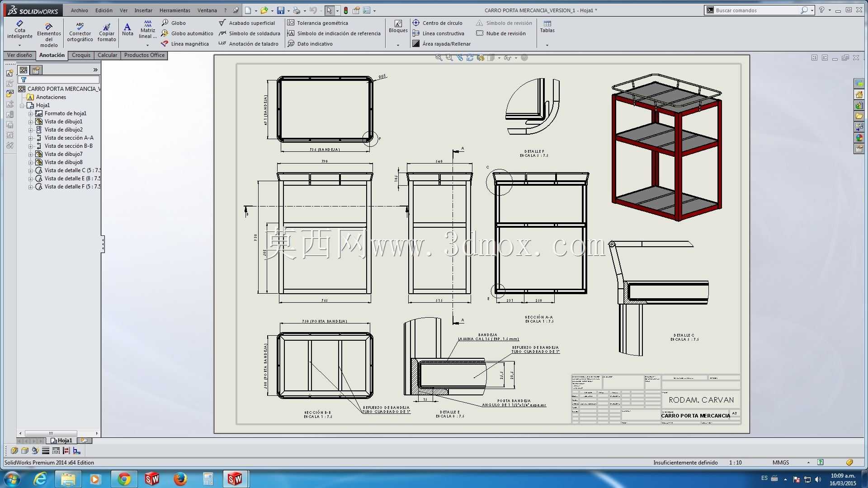Open the Archivo menu
868x488 pixels.
pos(80,10)
